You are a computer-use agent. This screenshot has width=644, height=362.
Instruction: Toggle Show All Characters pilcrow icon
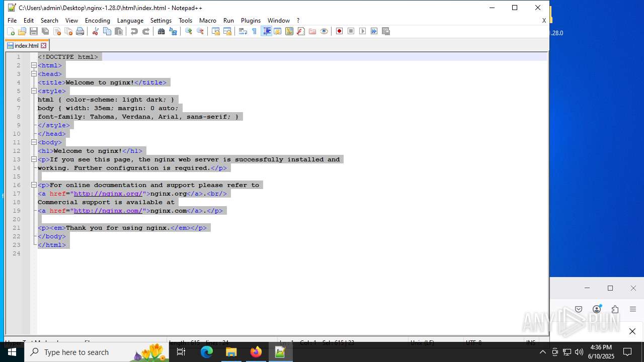254,31
